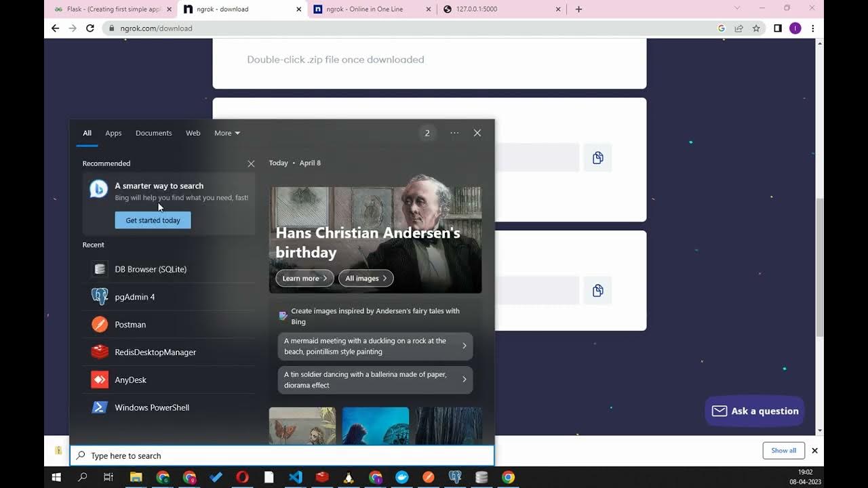Click the Bing logo in the Recommended card
The width and height of the screenshot is (868, 488).
point(99,189)
